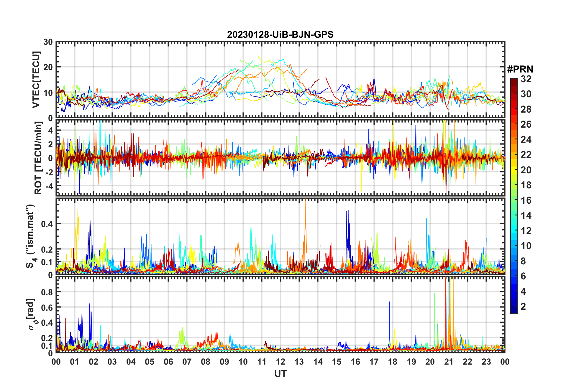
Task: Click the plot title 20230128-UiB-BJN-GPS
Action: (x=280, y=35)
